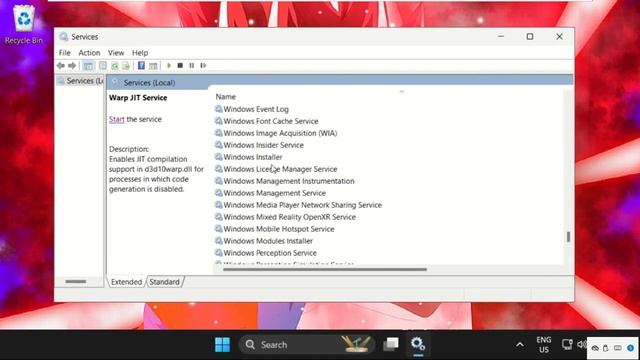This screenshot has width=640, height=360.
Task: Open the View menu
Action: pos(116,53)
